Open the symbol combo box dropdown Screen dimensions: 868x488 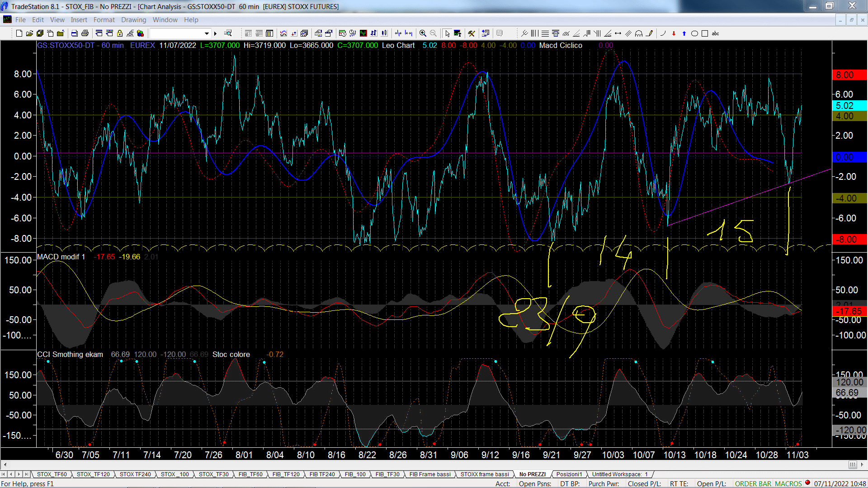pyautogui.click(x=207, y=33)
